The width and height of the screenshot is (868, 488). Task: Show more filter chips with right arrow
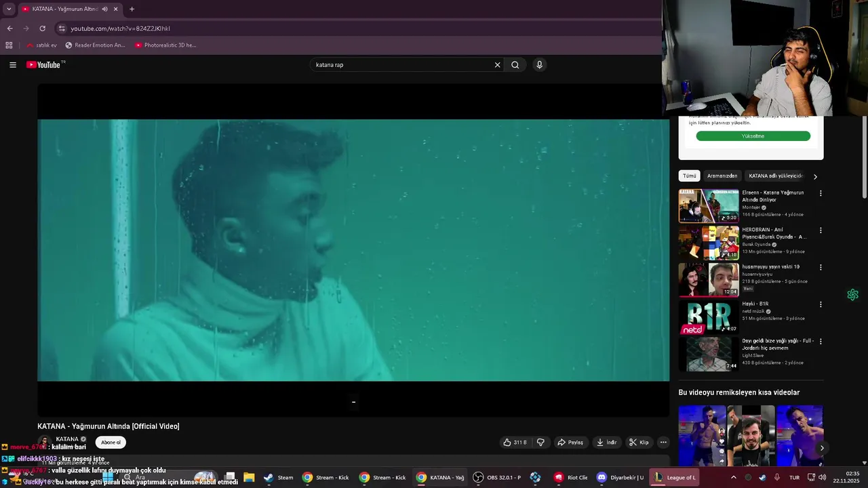coord(815,177)
